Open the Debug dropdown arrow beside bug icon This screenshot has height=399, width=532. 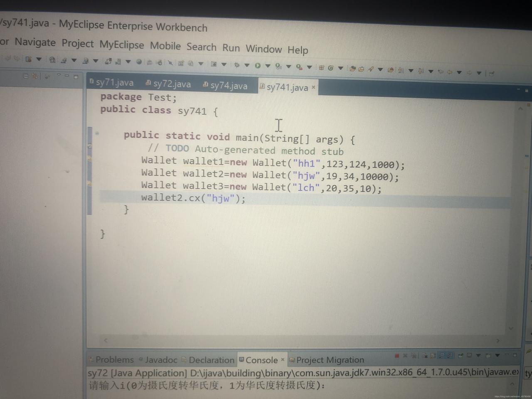247,65
